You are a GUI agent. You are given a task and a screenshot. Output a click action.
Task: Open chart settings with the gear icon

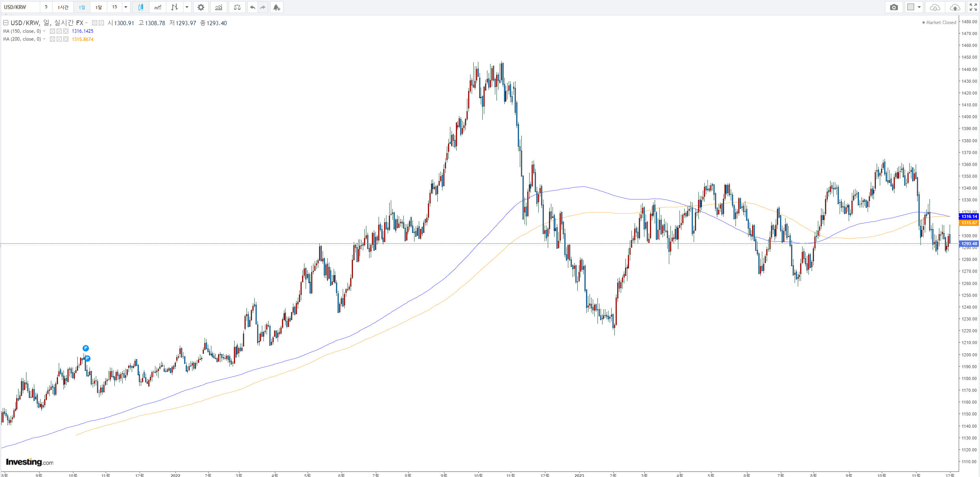tap(201, 7)
